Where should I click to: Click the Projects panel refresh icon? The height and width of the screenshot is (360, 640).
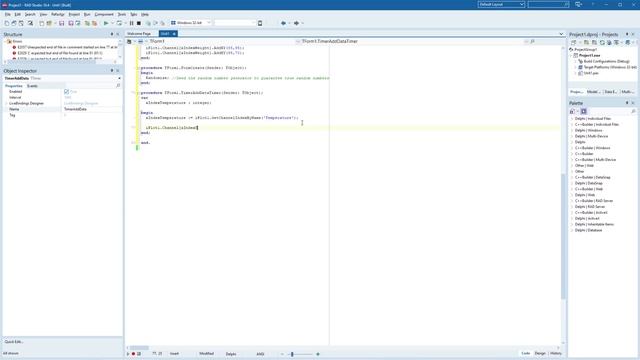(x=602, y=42)
